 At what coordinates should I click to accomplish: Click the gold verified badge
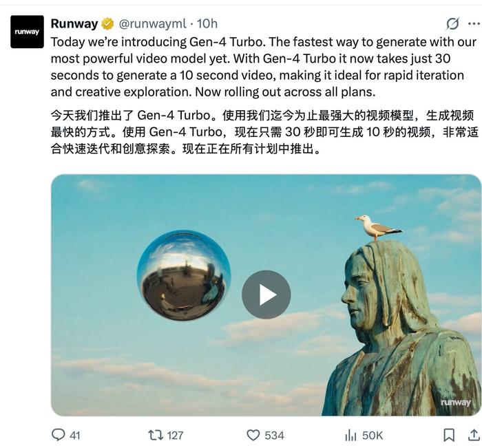click(107, 24)
